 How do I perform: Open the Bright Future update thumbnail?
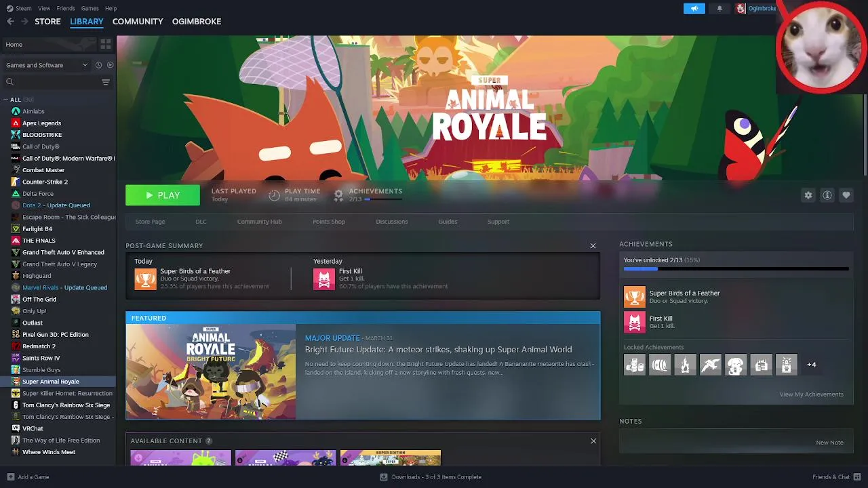(x=211, y=372)
